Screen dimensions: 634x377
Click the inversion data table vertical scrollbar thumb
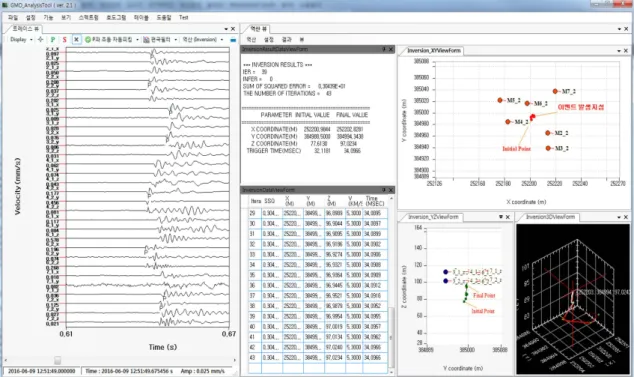point(391,337)
